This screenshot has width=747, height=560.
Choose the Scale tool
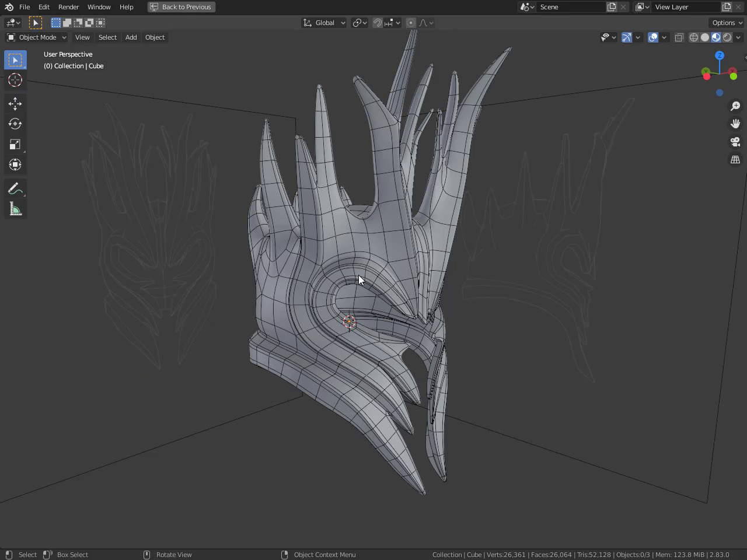pyautogui.click(x=15, y=144)
